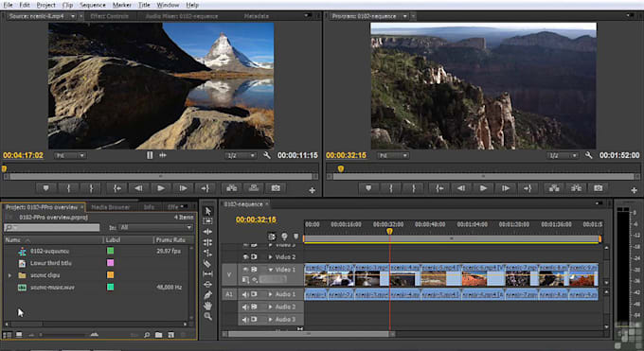
Task: Mute Audio 3 track speaker toggle
Action: pos(245,320)
